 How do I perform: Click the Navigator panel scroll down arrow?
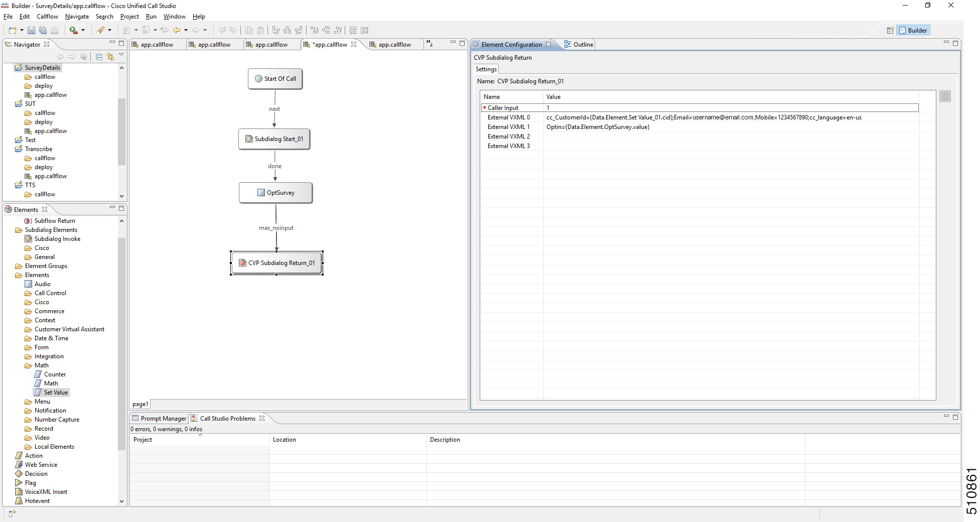point(121,196)
